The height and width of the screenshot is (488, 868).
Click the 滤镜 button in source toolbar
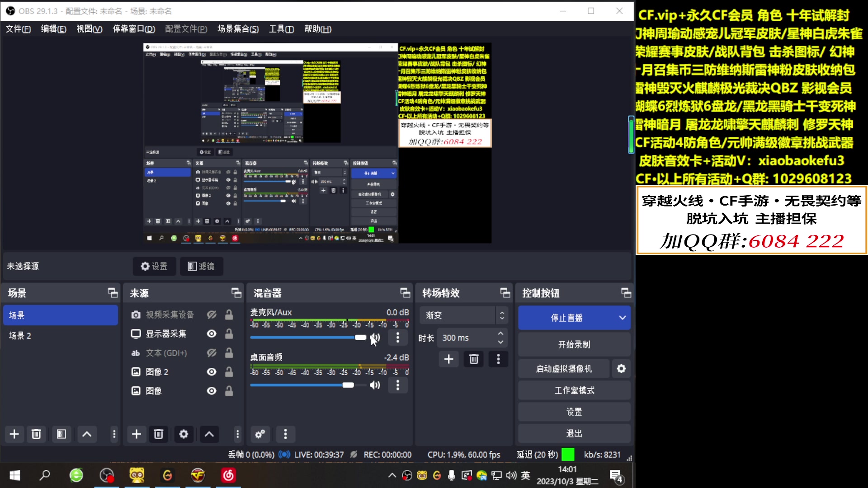click(202, 266)
